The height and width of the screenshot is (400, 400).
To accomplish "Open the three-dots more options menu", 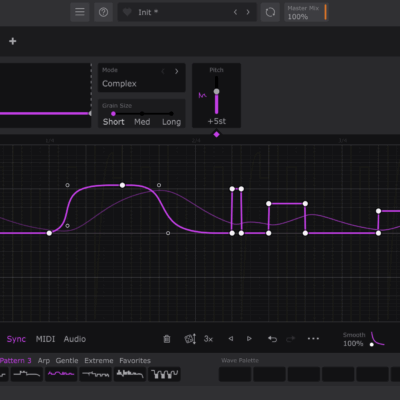I will [313, 339].
